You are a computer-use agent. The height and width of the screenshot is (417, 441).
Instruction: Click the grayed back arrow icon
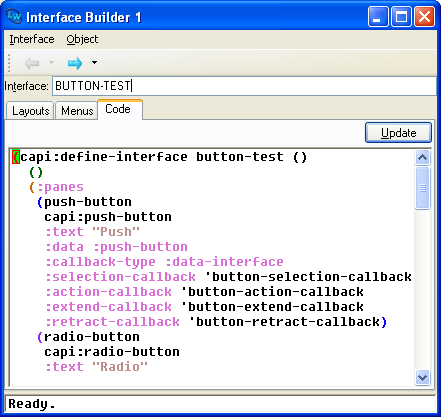[32, 63]
